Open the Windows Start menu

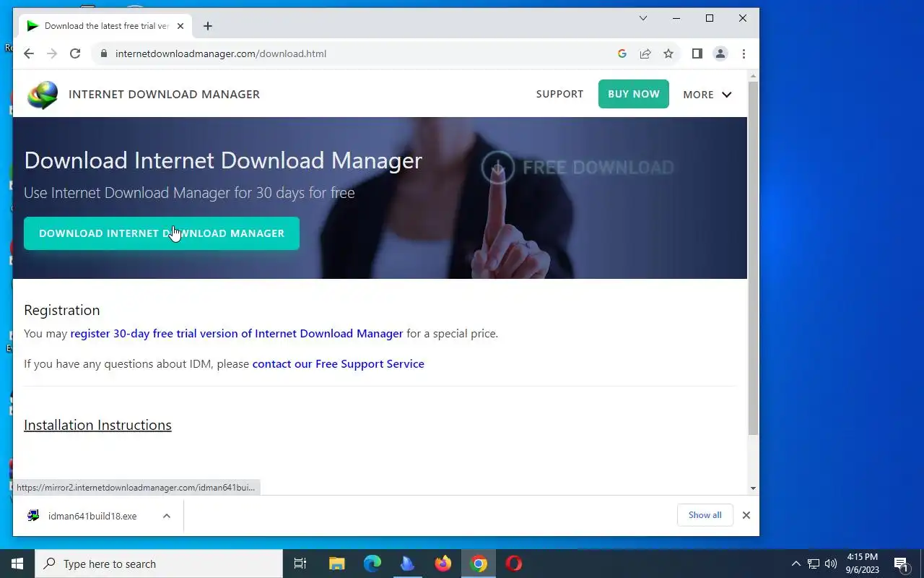17,564
